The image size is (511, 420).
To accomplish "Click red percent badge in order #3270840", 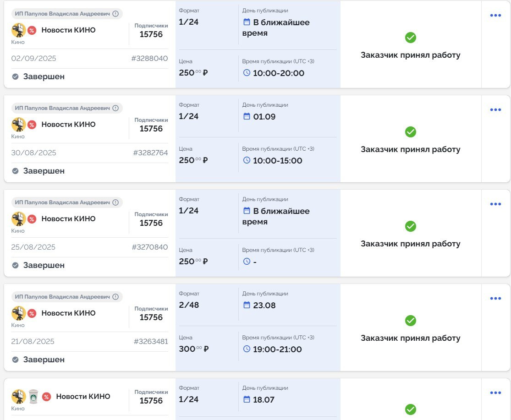I will click(x=32, y=219).
